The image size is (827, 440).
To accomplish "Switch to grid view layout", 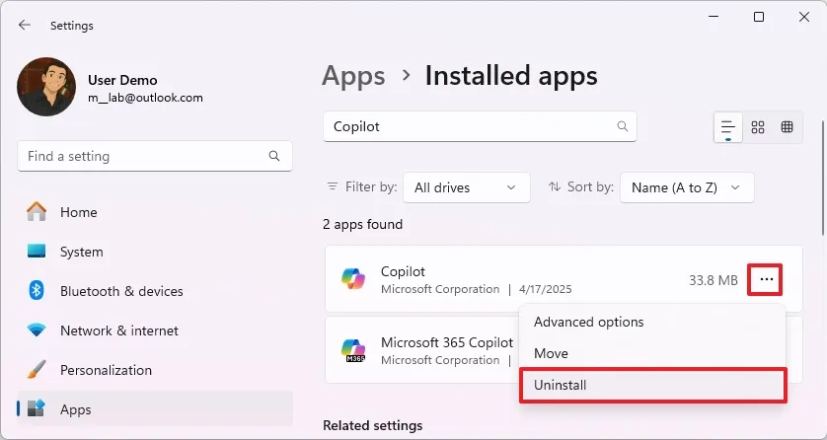I will tap(758, 127).
